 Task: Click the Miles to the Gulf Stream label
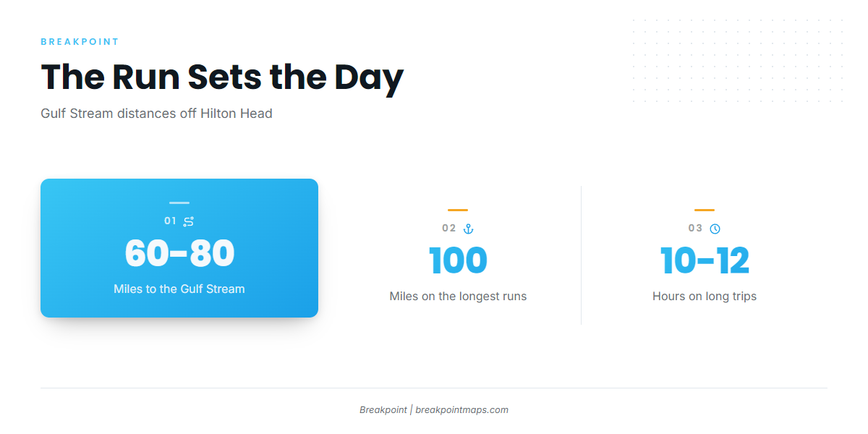(179, 289)
